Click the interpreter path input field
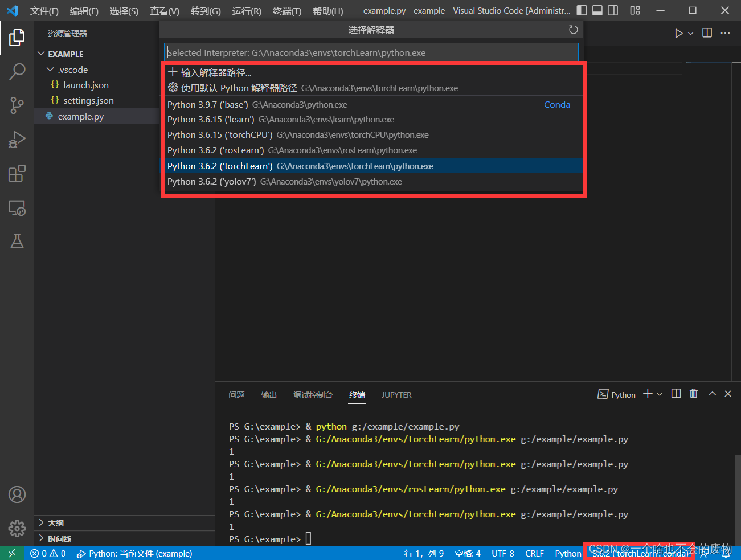The image size is (741, 560). click(x=371, y=52)
